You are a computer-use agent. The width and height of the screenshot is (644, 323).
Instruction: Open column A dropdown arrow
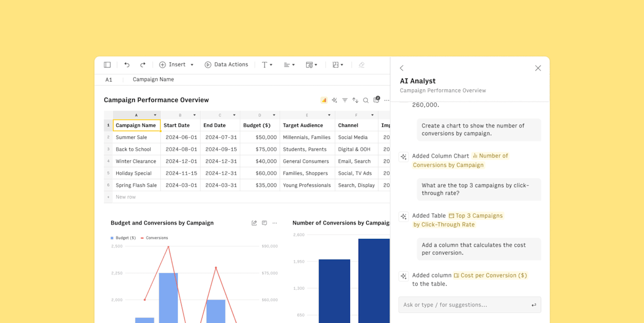coord(155,115)
